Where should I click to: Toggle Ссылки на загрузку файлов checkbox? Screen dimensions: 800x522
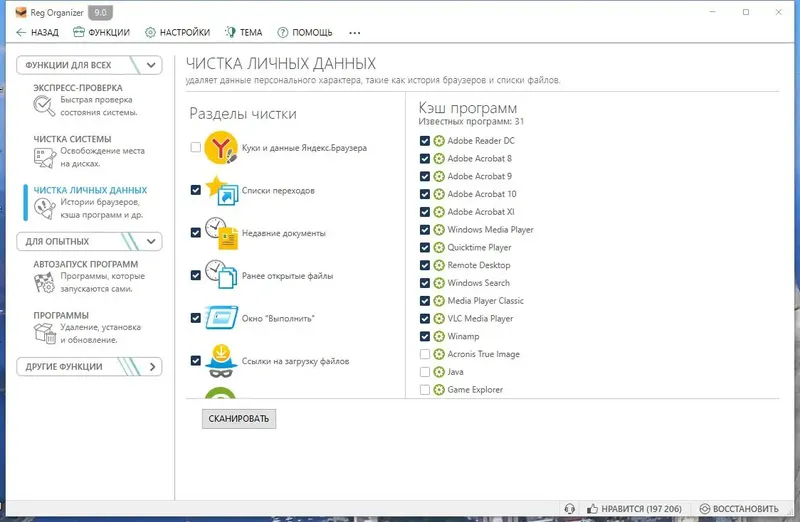click(195, 360)
